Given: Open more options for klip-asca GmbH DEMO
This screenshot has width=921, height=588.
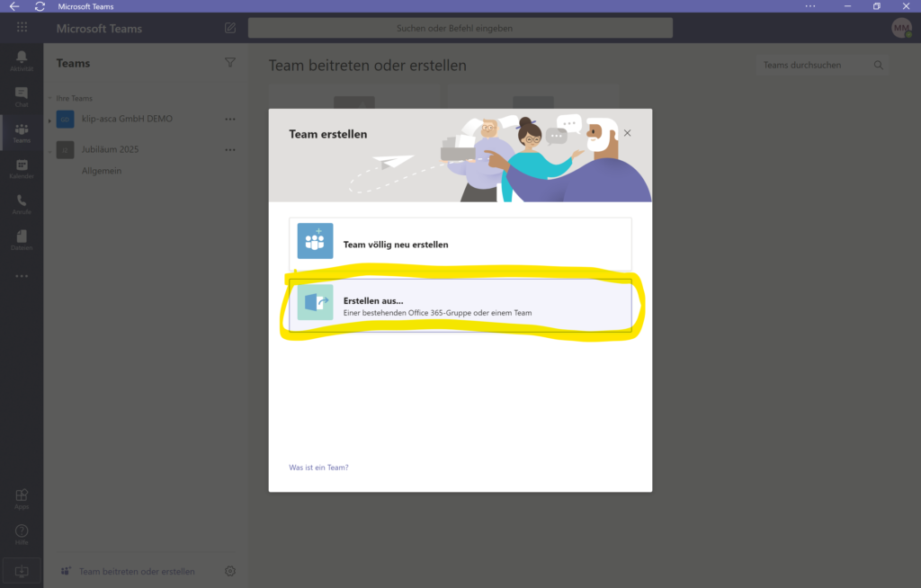Looking at the screenshot, I should (230, 120).
